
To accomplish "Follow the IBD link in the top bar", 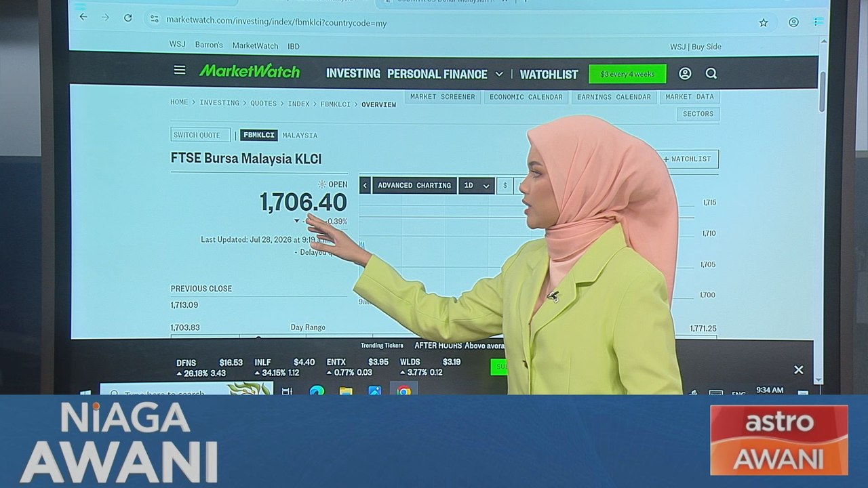I will 294,46.
